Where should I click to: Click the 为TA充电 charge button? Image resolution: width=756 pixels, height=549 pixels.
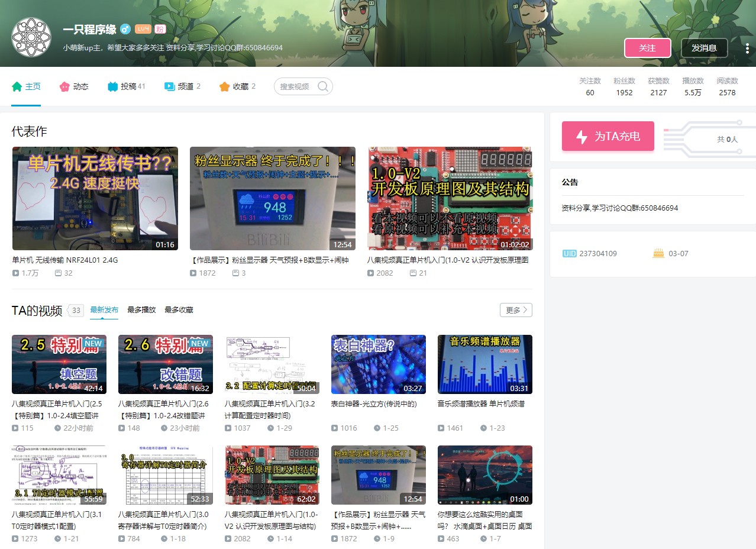[x=608, y=136]
